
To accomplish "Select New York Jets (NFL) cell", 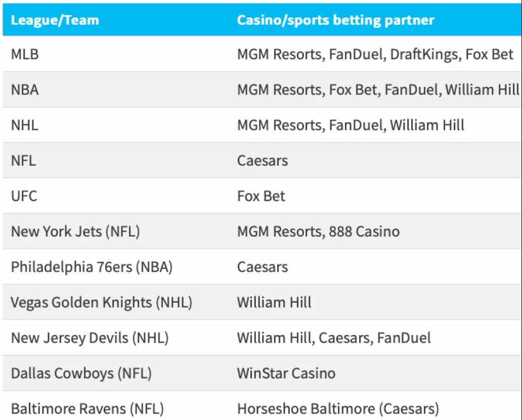I will pyautogui.click(x=75, y=231).
